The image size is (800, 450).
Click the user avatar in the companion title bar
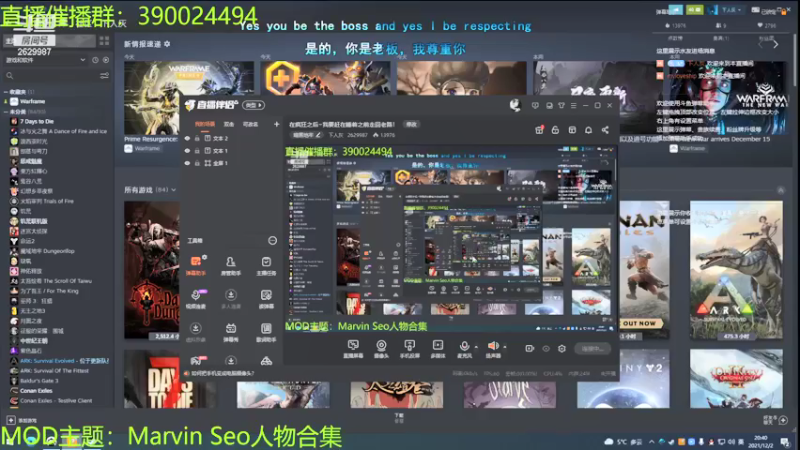tap(515, 105)
